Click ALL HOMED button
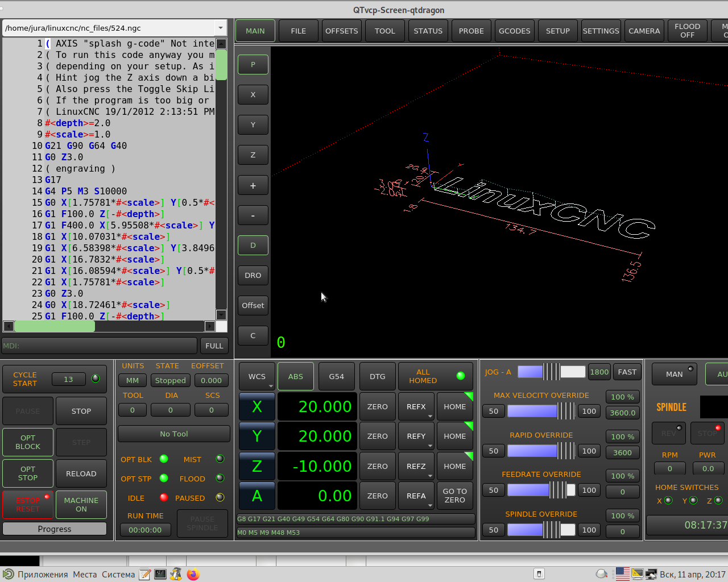The height and width of the screenshot is (582, 728). (x=436, y=376)
